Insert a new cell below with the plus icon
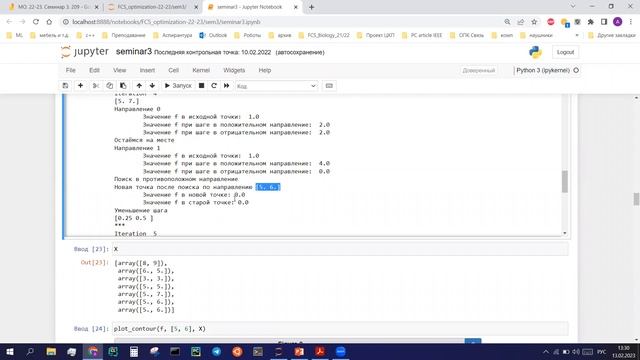The image size is (640, 360). click(x=80, y=86)
